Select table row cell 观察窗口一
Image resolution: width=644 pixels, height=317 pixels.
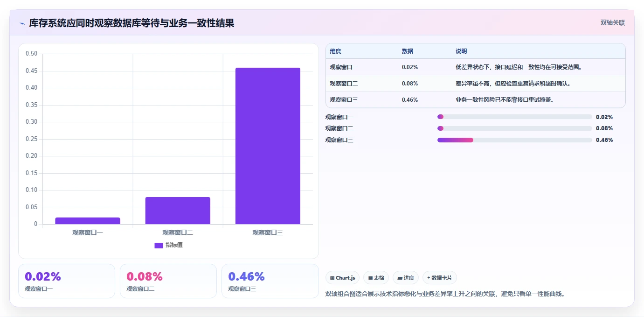tap(344, 67)
